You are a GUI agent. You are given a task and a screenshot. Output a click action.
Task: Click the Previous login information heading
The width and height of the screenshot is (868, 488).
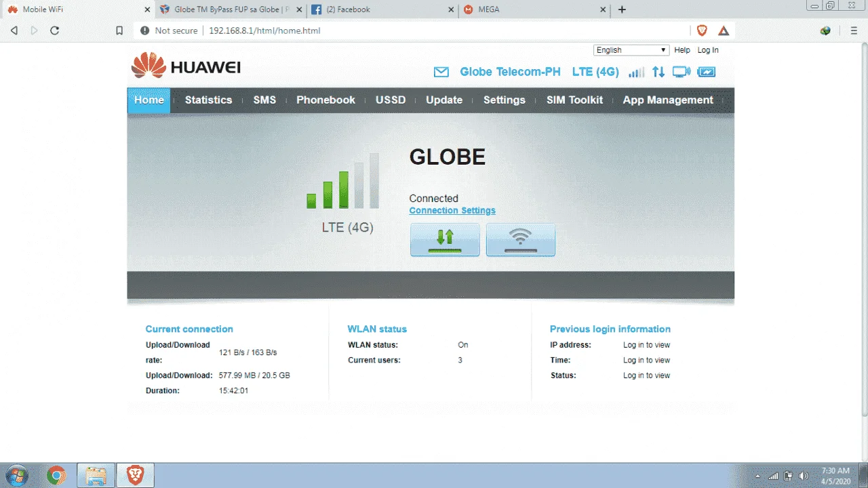click(x=610, y=329)
